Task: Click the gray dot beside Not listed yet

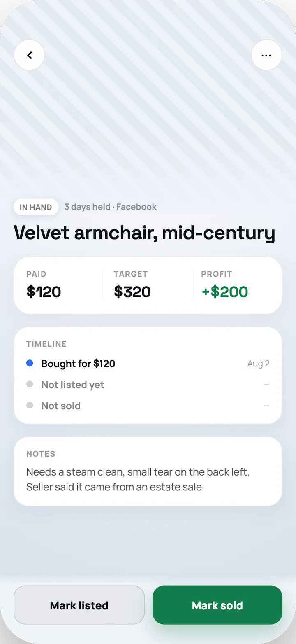Action: tap(30, 384)
